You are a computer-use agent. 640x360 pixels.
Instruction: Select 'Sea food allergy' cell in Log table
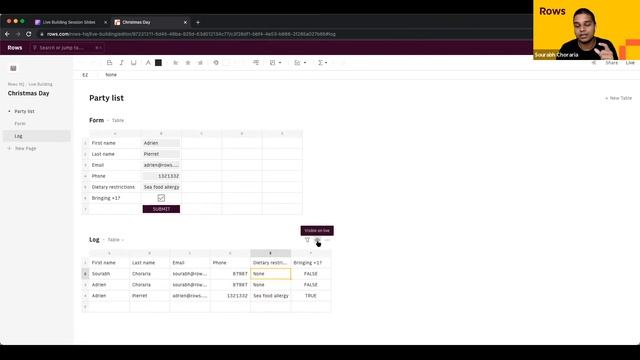271,296
